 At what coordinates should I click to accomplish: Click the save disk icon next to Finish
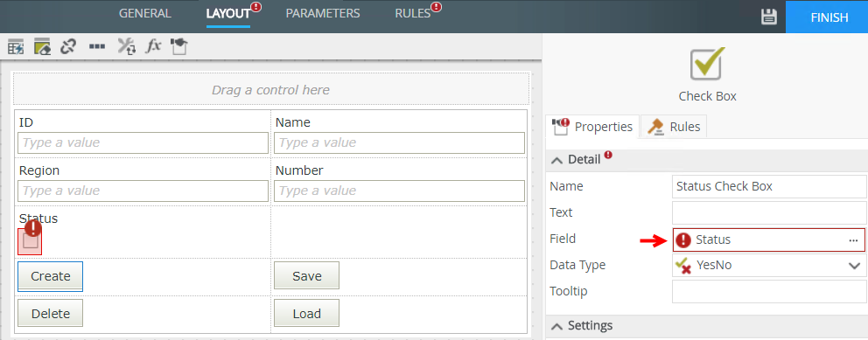pos(769,17)
